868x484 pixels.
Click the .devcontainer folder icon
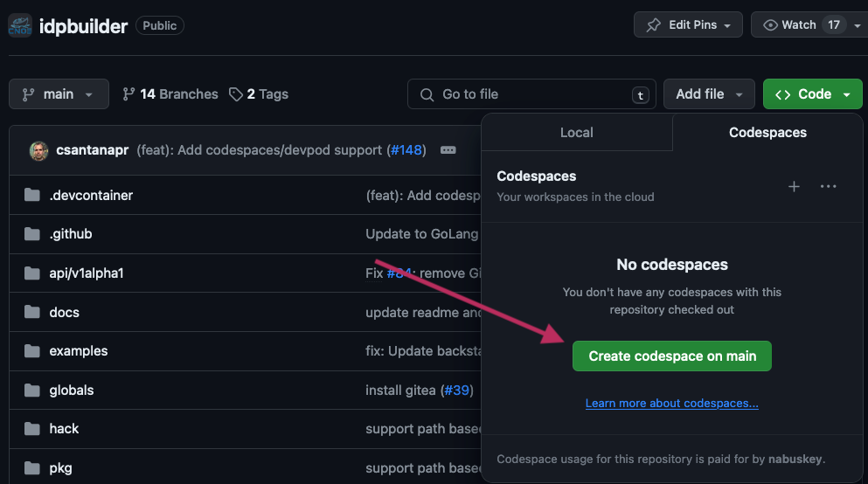(x=32, y=195)
